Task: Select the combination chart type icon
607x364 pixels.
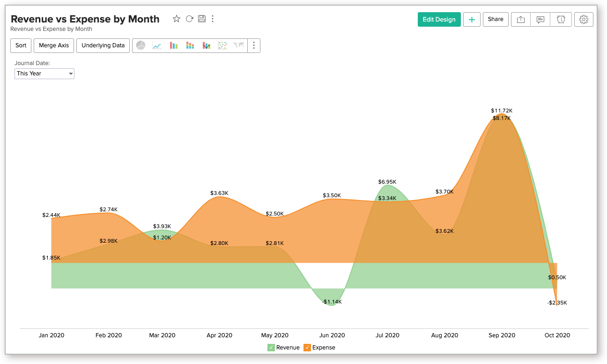Action: coord(206,45)
